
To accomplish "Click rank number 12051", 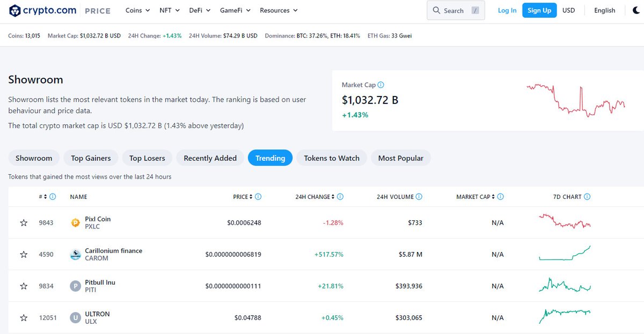I will click(x=48, y=317).
